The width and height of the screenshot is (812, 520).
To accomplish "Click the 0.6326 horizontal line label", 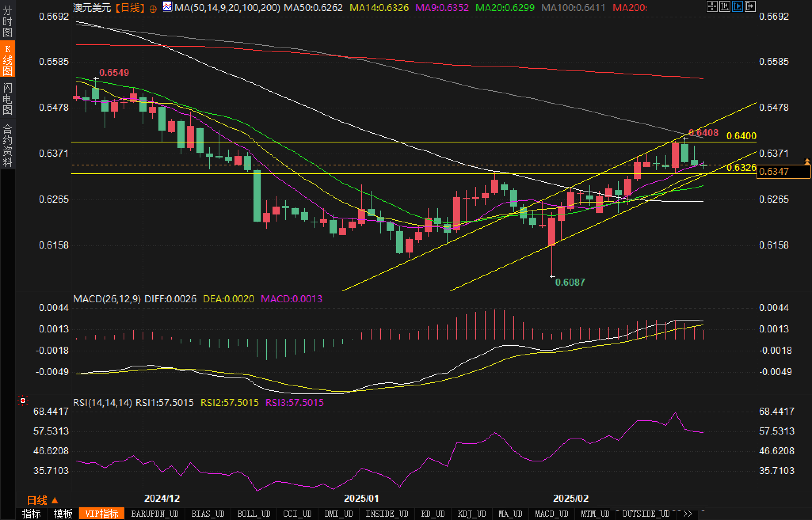I will click(741, 168).
